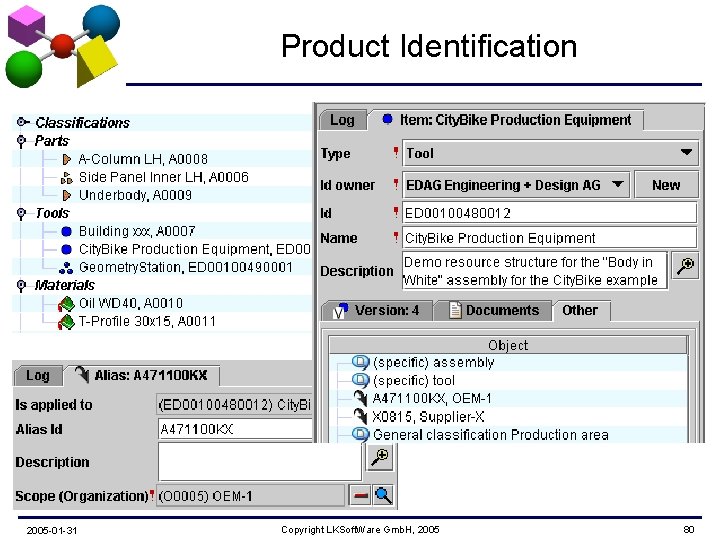Image resolution: width=720 pixels, height=540 pixels.
Task: Click the blue search icon for Scope Organization
Action: 383,496
